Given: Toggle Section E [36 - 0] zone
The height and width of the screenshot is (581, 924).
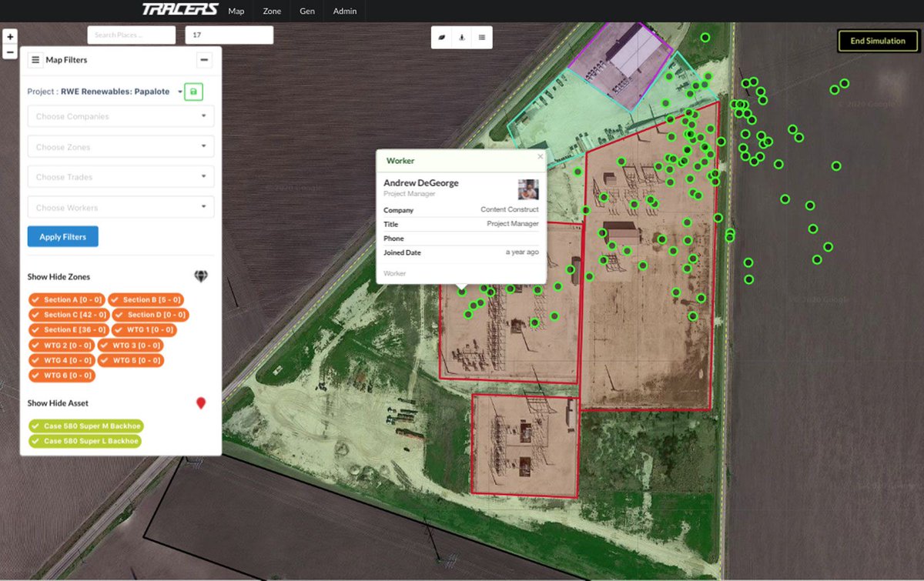Looking at the screenshot, I should [69, 330].
